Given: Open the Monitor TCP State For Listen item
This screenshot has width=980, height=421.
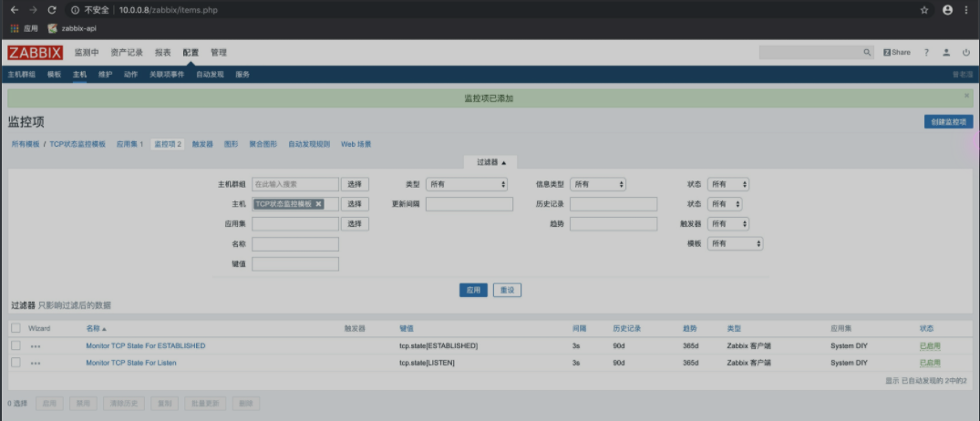Looking at the screenshot, I should coord(131,363).
